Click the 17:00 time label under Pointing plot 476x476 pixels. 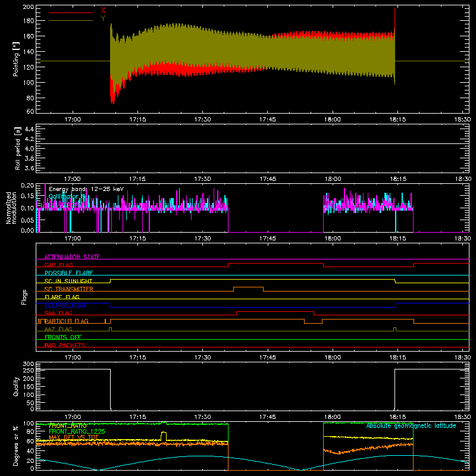click(x=73, y=120)
